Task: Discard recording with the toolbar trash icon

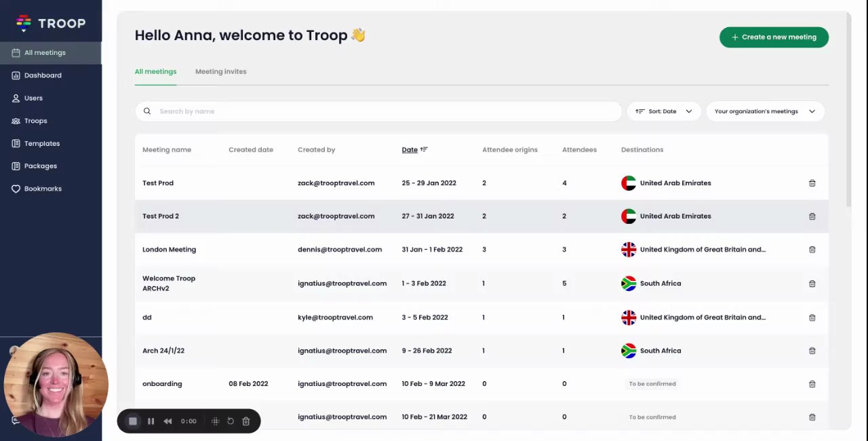Action: click(246, 421)
